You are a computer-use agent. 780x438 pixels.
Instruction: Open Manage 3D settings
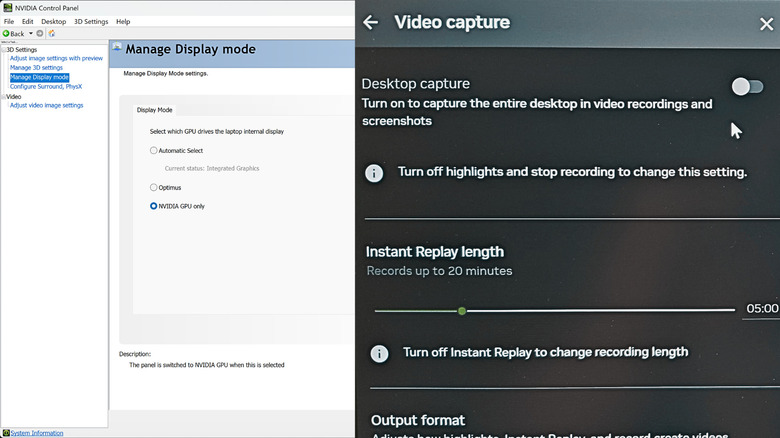(36, 68)
